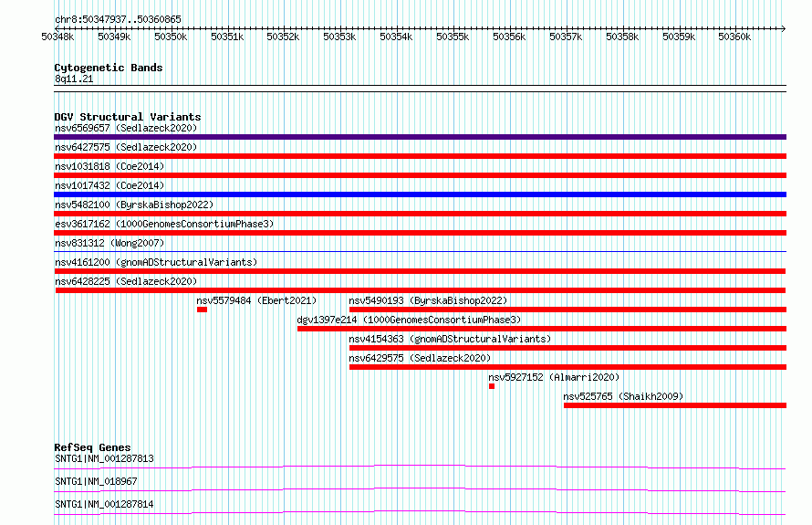Click the 50358k ruler label

[622, 37]
